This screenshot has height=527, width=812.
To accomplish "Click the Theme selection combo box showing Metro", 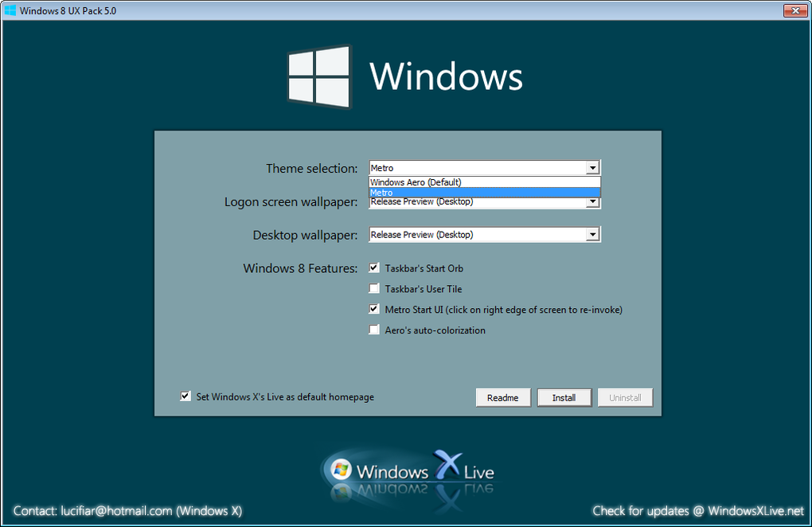I will point(484,168).
